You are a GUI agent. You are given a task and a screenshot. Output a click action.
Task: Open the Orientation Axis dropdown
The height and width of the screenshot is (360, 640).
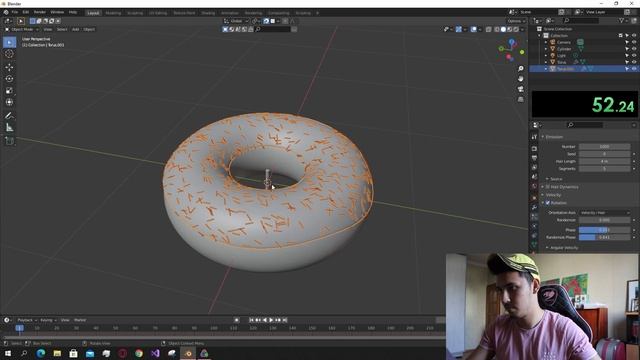(x=605, y=213)
